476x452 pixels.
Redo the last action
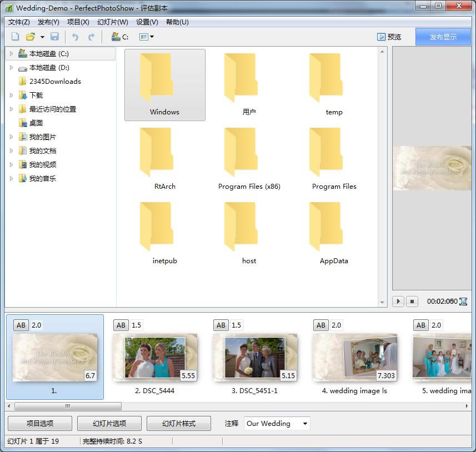[91, 36]
